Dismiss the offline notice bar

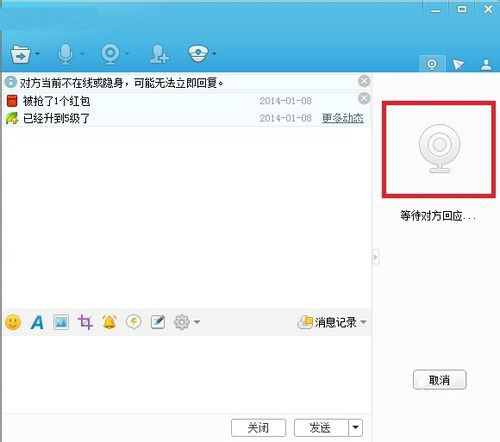coord(364,81)
